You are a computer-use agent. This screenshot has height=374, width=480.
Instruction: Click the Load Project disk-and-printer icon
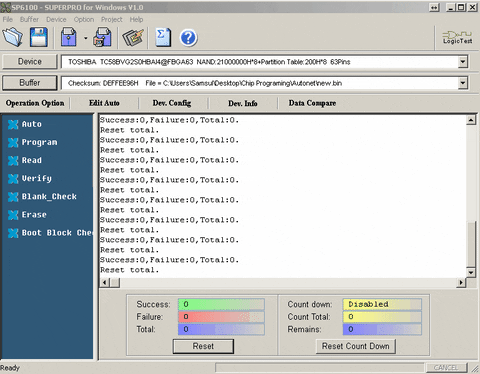click(103, 37)
